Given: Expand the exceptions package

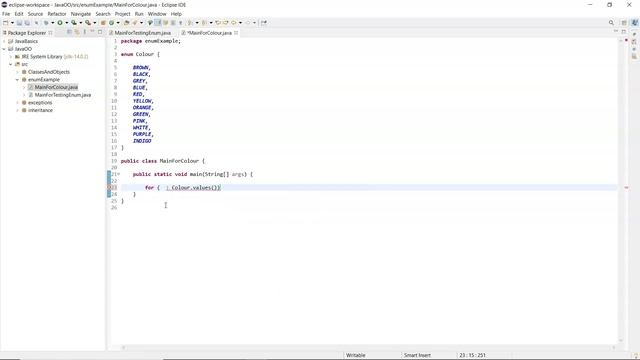Looking at the screenshot, I should pos(18,103).
